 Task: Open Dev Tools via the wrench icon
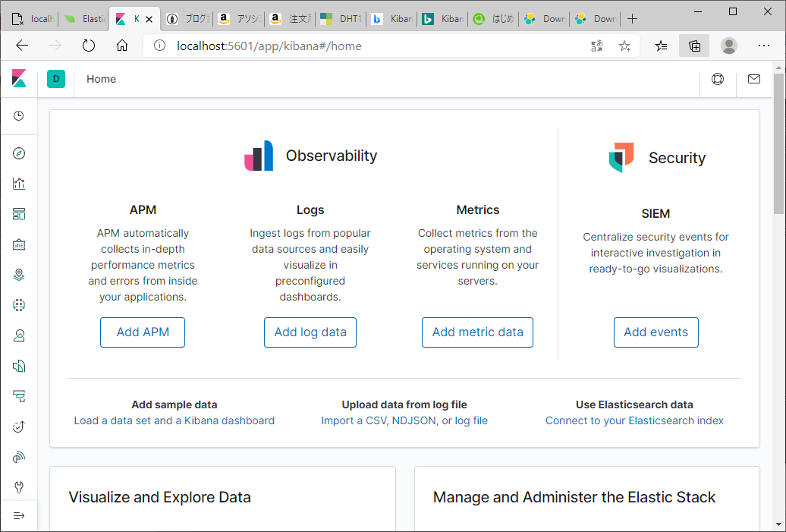pyautogui.click(x=18, y=487)
